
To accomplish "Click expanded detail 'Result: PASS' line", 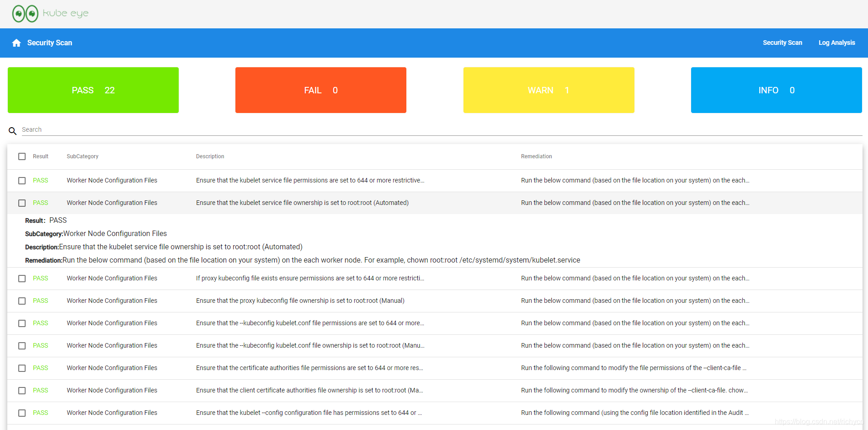I will (46, 220).
